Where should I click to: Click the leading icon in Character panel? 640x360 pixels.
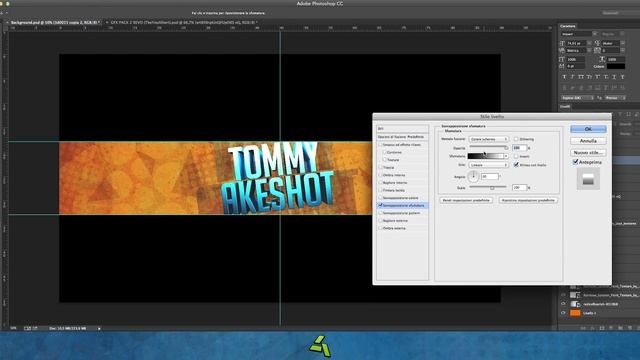[598, 43]
